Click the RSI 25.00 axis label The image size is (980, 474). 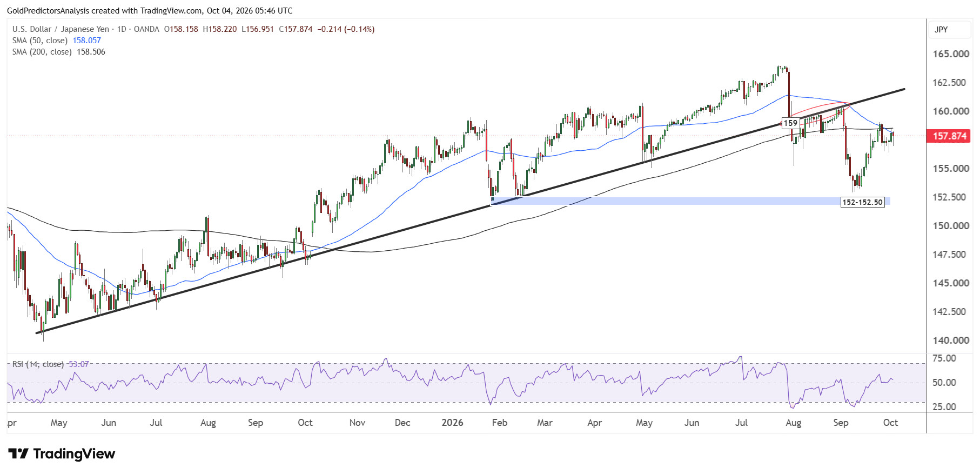[x=944, y=407]
